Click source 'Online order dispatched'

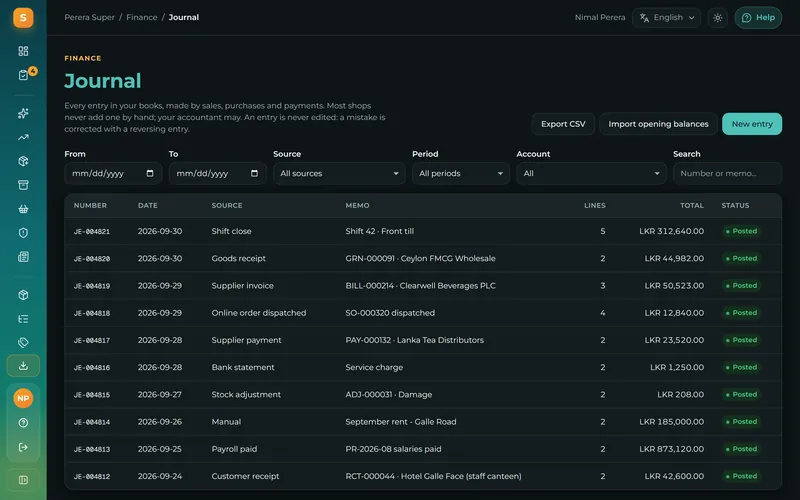[x=259, y=313]
